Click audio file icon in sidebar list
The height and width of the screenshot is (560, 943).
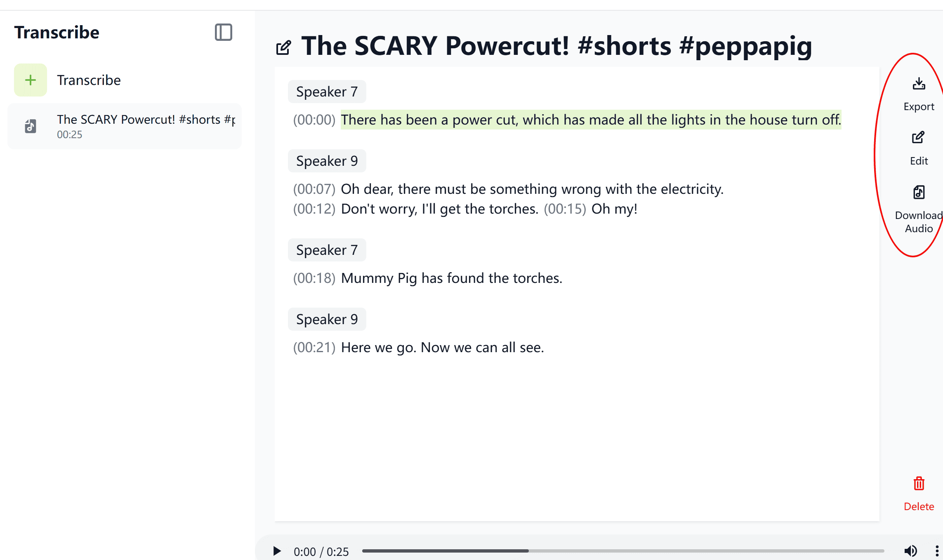(31, 126)
